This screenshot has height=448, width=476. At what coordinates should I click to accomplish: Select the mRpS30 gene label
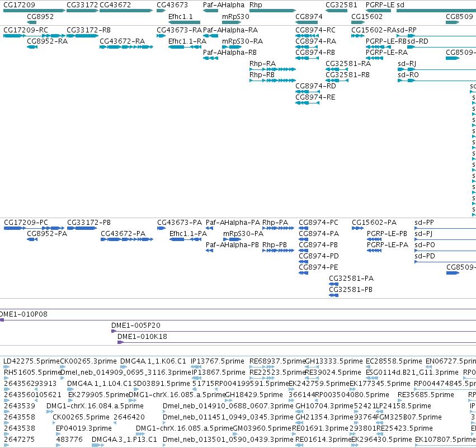click(235, 17)
